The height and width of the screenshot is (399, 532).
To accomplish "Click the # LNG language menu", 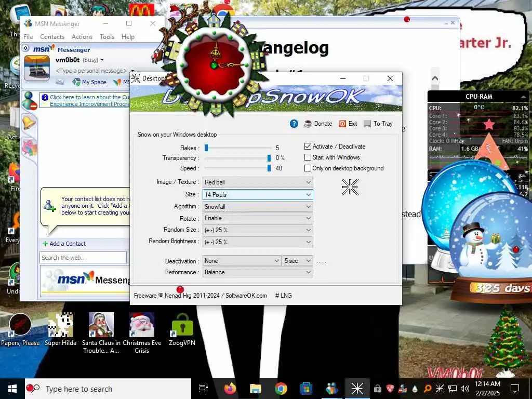I will [283, 296].
